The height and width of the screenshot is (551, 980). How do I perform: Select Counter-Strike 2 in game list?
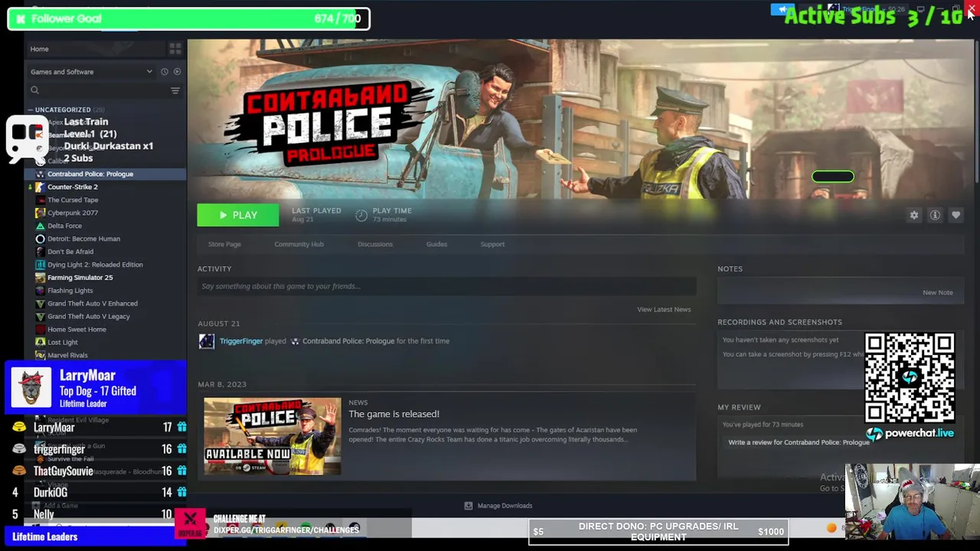pyautogui.click(x=73, y=187)
